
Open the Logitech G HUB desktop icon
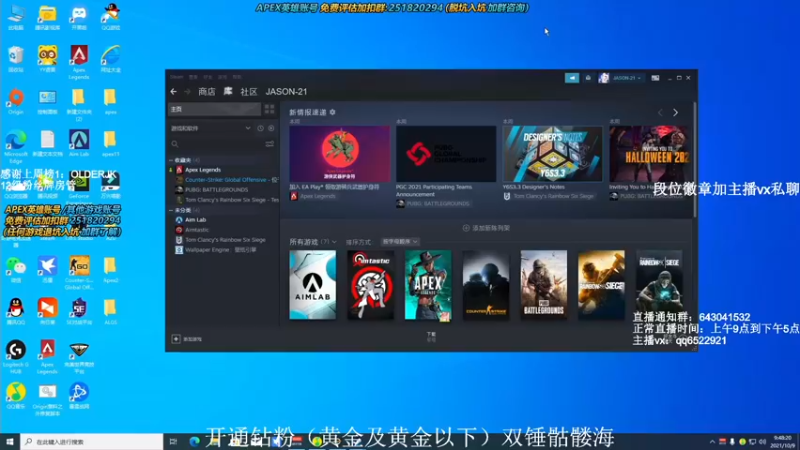16,357
